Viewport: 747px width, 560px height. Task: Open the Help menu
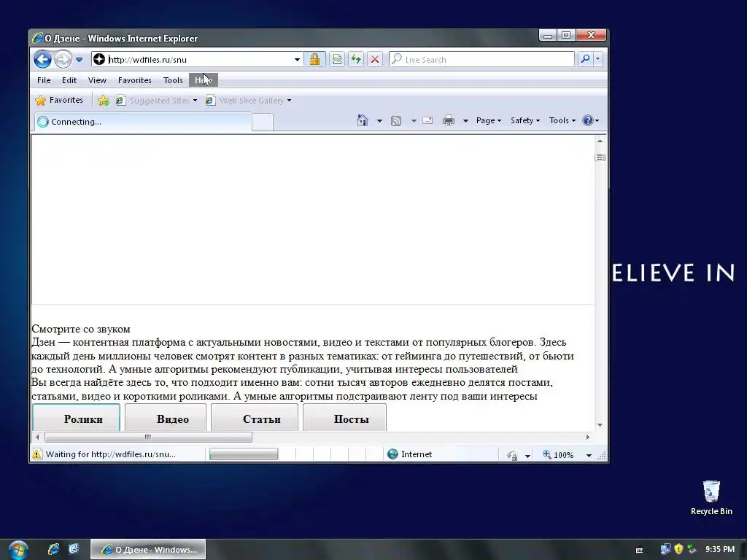pos(204,80)
